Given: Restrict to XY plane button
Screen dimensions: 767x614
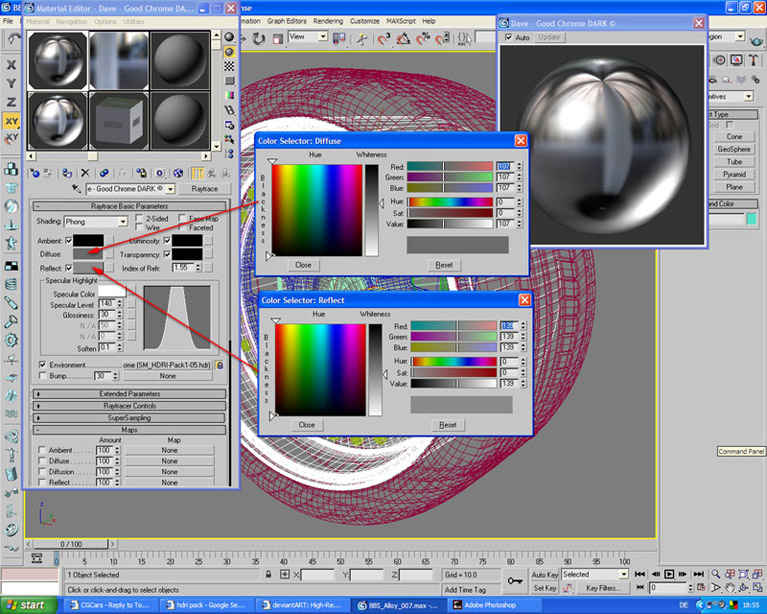Looking at the screenshot, I should [x=11, y=121].
